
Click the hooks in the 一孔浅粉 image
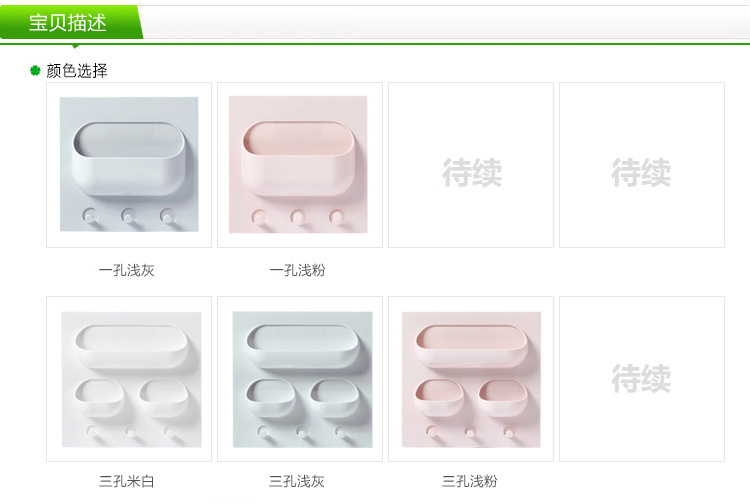pos(298,218)
